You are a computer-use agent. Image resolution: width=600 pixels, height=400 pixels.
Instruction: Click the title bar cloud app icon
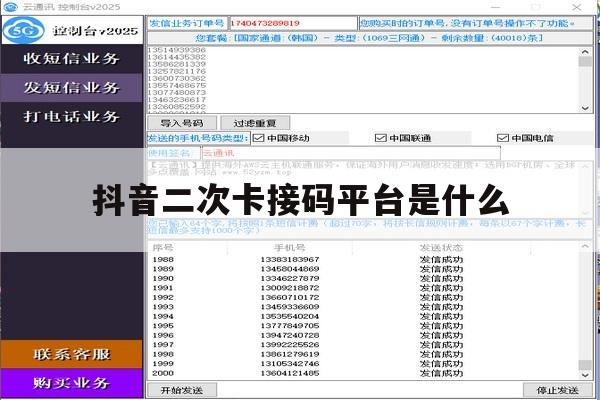pyautogui.click(x=10, y=7)
